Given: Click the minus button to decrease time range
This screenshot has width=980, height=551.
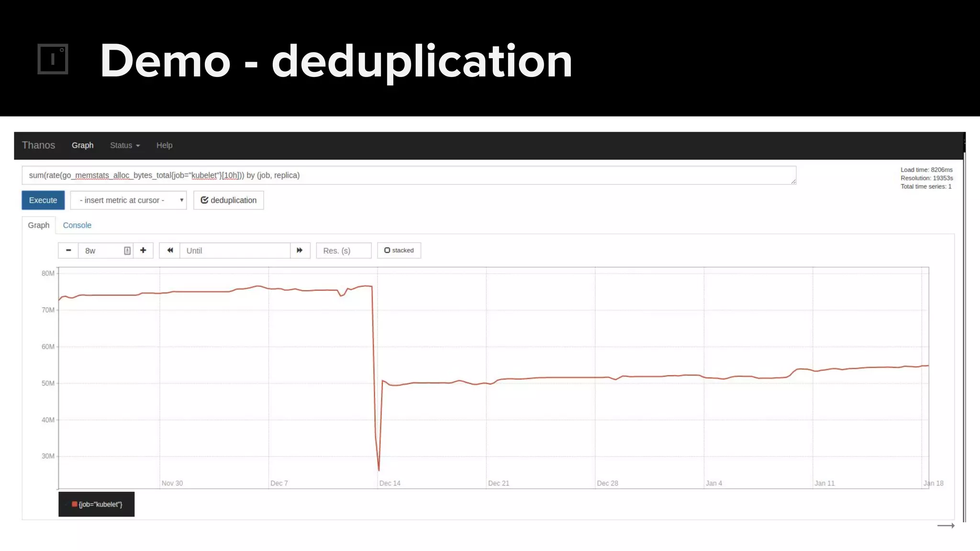Looking at the screenshot, I should pyautogui.click(x=68, y=250).
